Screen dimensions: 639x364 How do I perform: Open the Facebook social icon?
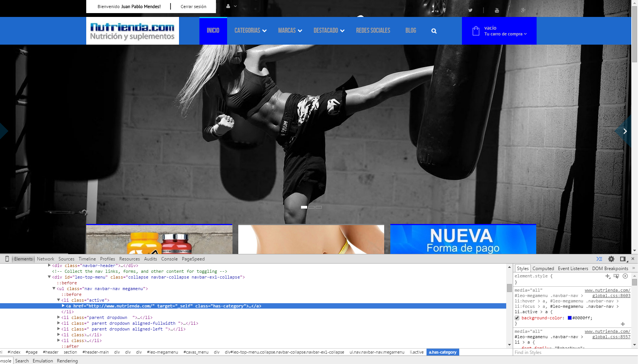tap(444, 10)
